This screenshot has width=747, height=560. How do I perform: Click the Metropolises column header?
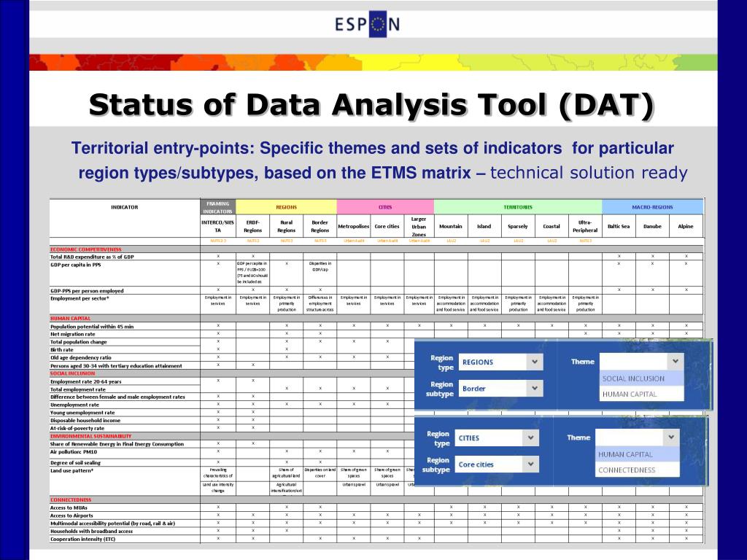coord(354,226)
